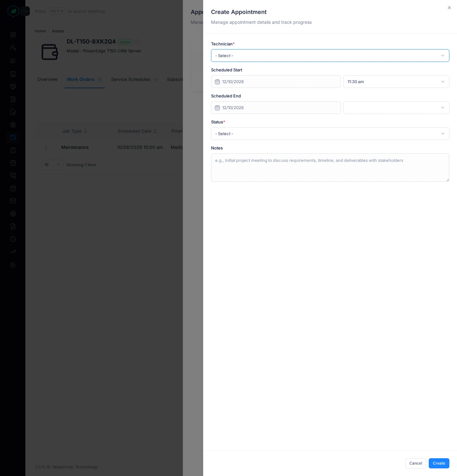Open the clipboard checkmark icon in sidebar

(x=13, y=150)
